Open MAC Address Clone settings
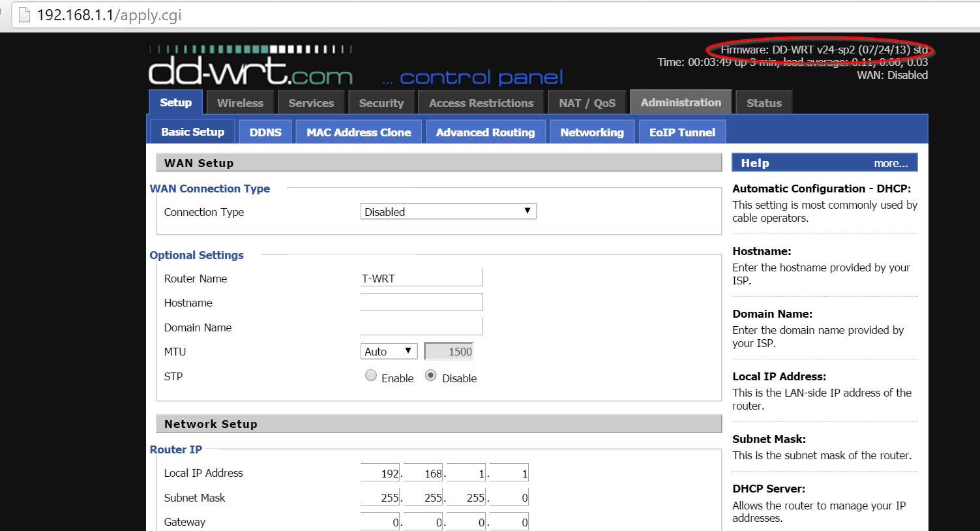Screen dimensions: 980x531 (358, 132)
